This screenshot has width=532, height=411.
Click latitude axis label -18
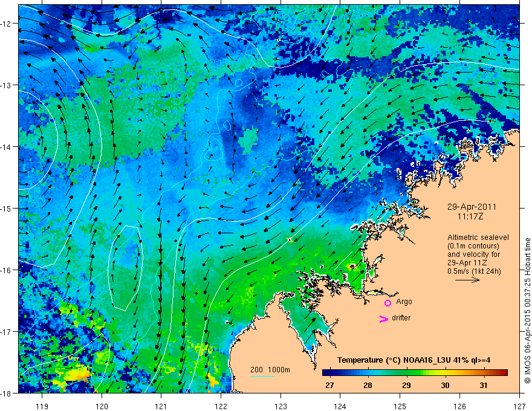7,393
